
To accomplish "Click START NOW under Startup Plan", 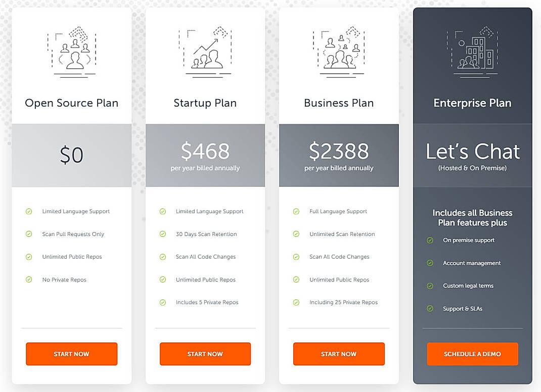I will click(x=205, y=354).
